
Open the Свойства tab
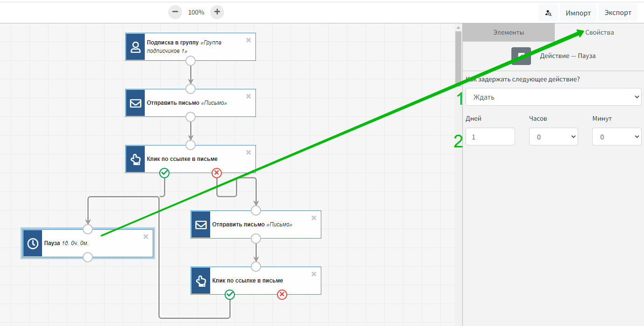coord(599,32)
